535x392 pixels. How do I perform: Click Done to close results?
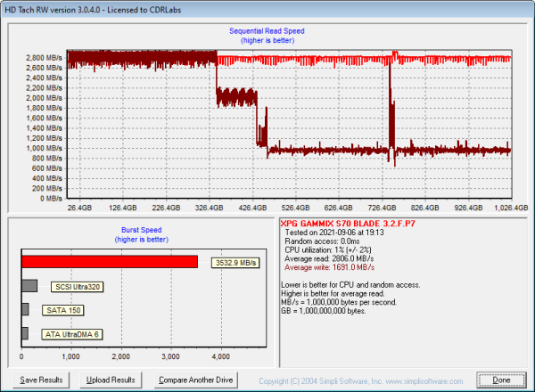[x=501, y=380]
